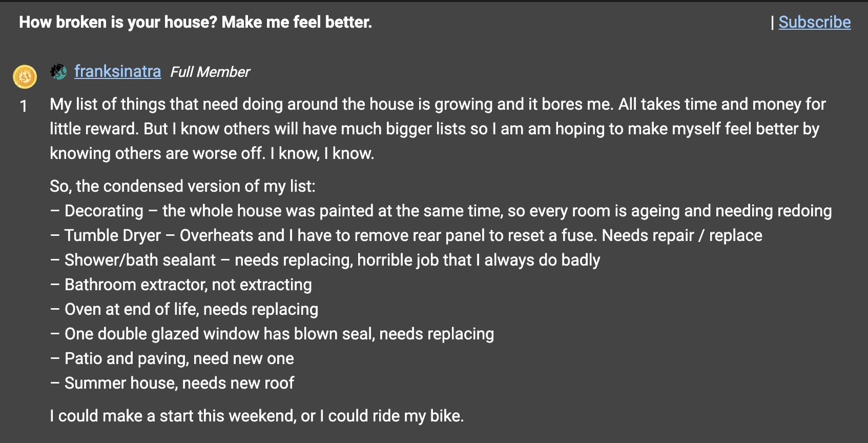The image size is (868, 443).
Task: Click the Shower/bath sealant list item
Action: (325, 260)
